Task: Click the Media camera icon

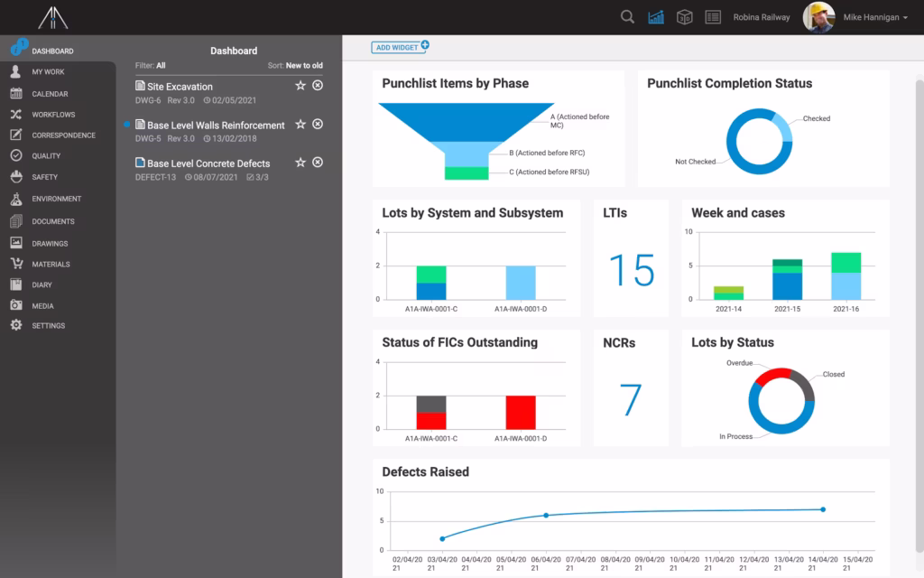Action: coord(16,305)
